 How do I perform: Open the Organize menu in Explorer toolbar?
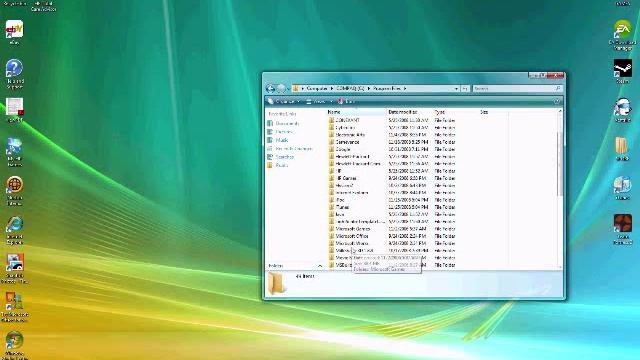pos(284,101)
